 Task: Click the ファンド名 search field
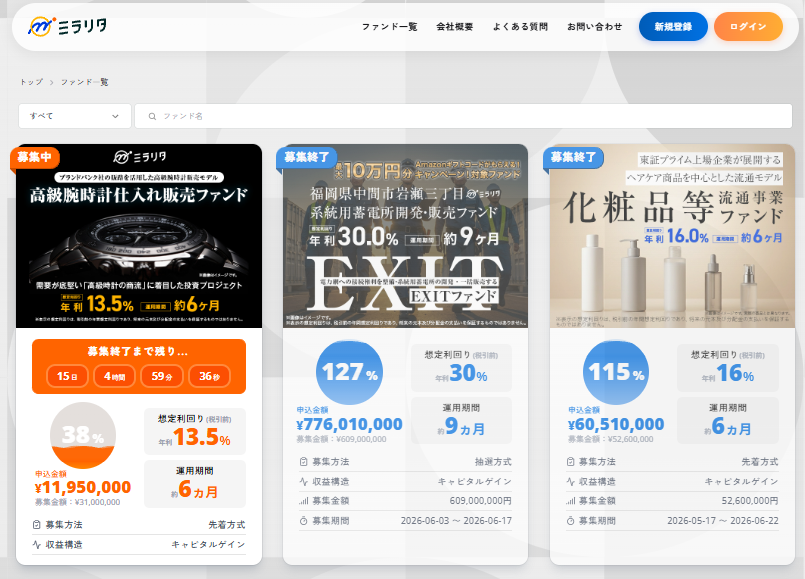[x=463, y=116]
